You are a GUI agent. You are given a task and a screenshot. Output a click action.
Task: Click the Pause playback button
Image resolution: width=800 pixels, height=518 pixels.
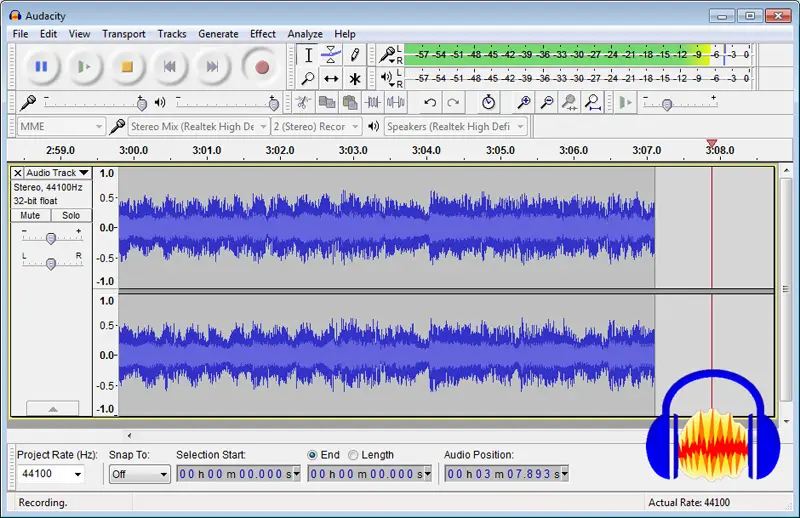[x=41, y=67]
